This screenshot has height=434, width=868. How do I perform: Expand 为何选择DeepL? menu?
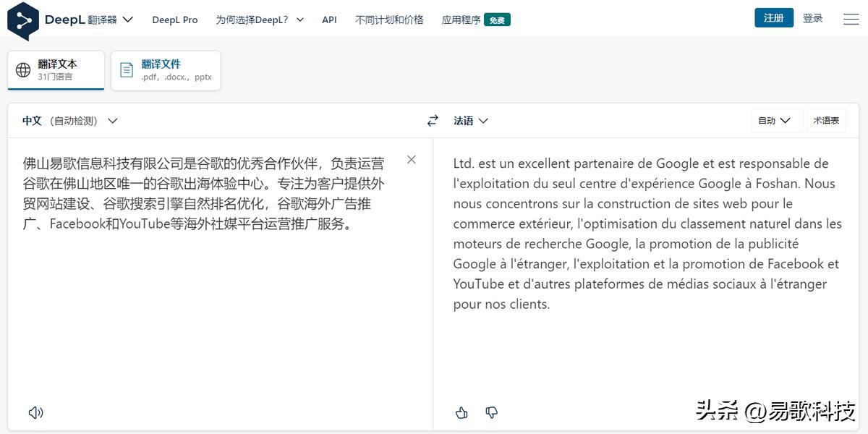tap(260, 20)
